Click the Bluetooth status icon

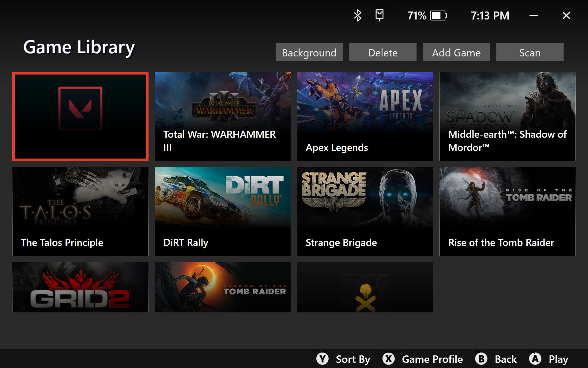[357, 15]
